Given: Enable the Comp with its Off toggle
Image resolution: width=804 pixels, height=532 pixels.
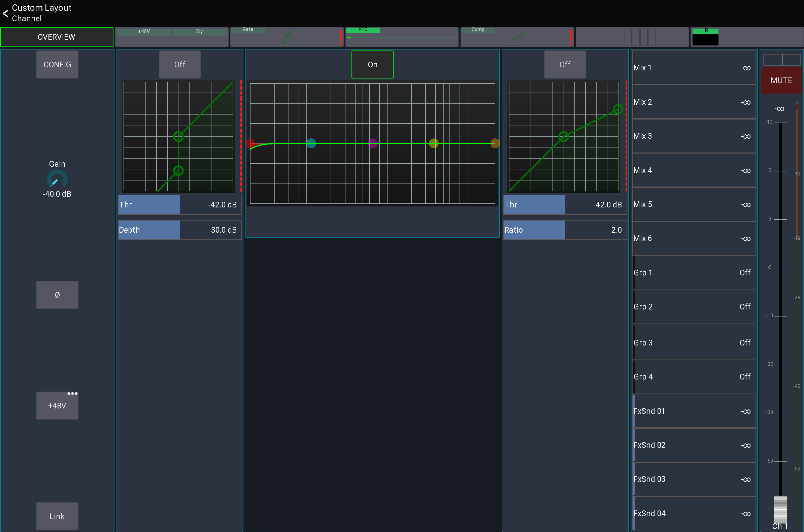Looking at the screenshot, I should [x=565, y=64].
